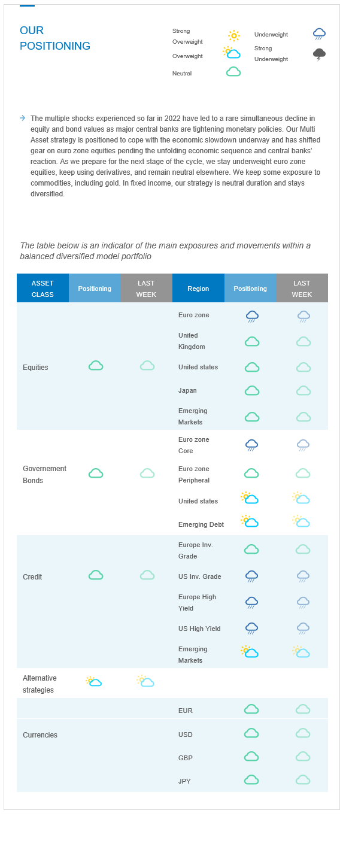
Task: Click the Neutral cloud legend icon
Action: (233, 72)
